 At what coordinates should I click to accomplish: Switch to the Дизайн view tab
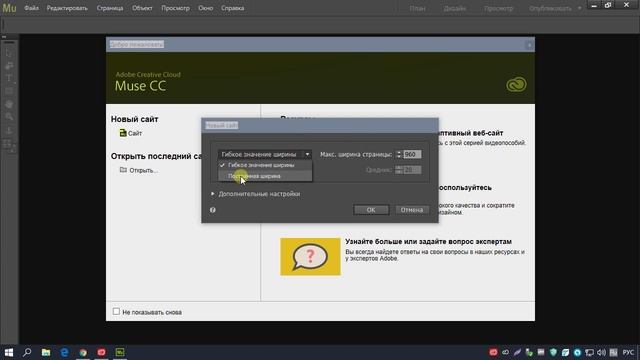pos(455,9)
